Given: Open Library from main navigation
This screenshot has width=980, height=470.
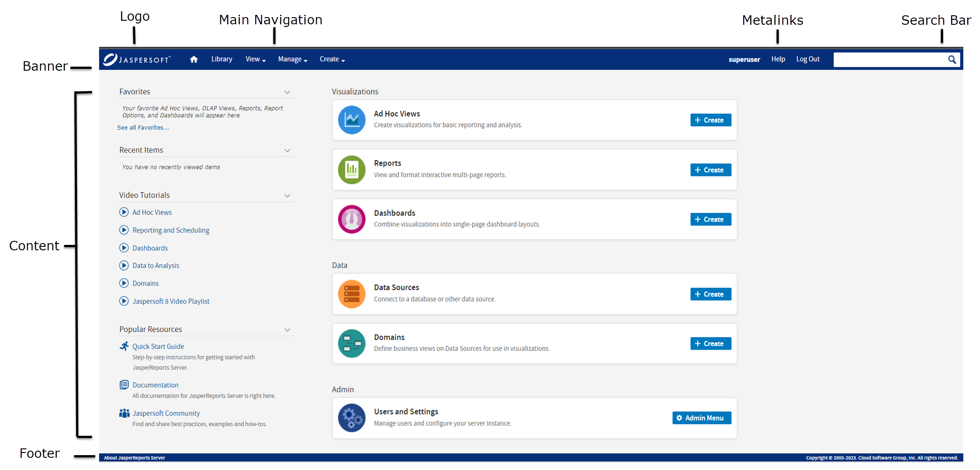Looking at the screenshot, I should 222,59.
